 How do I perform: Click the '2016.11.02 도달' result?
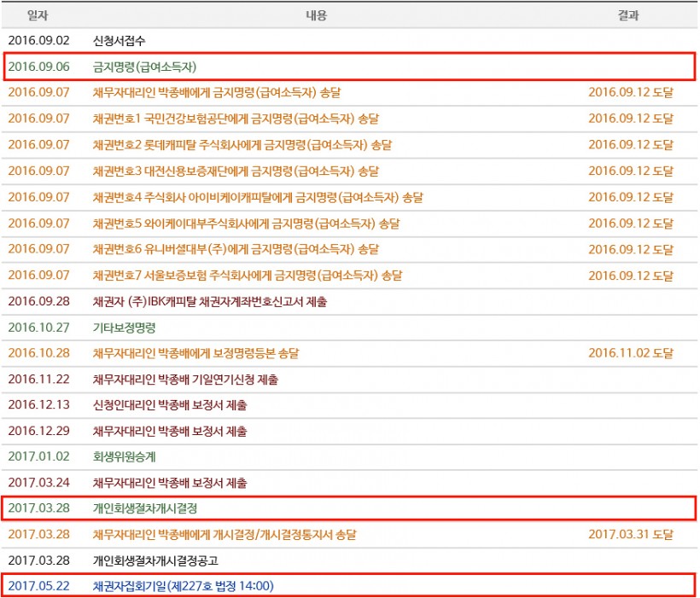tap(631, 353)
